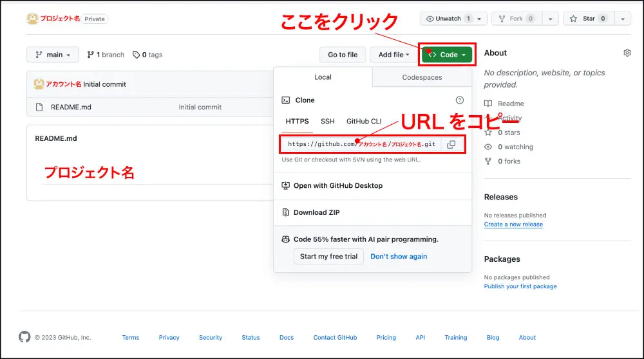644x359 pixels.
Task: Click the Clone help question mark icon
Action: point(459,100)
